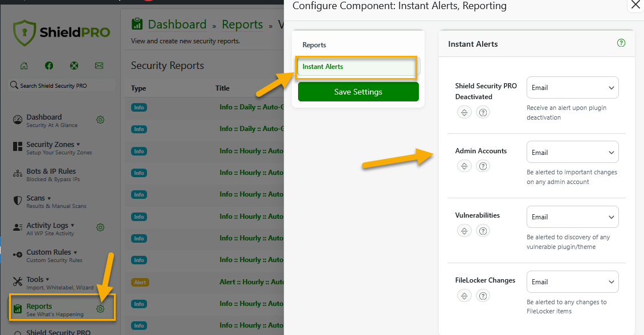644x335 pixels.
Task: Click the Type column header
Action: click(x=138, y=88)
